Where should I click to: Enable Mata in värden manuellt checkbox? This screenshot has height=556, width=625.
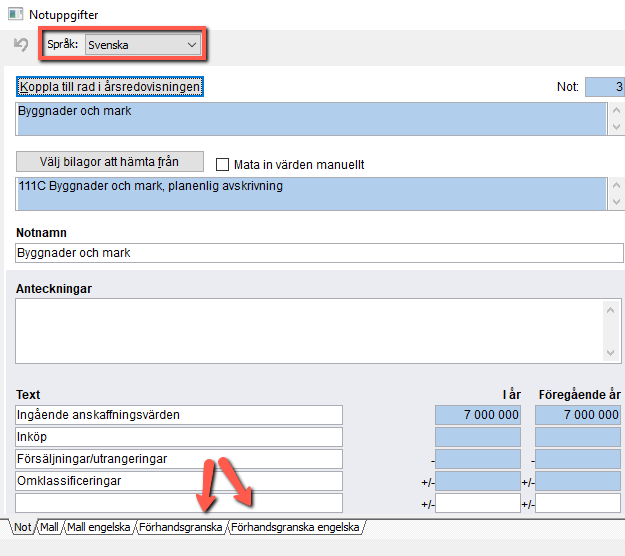pos(222,164)
